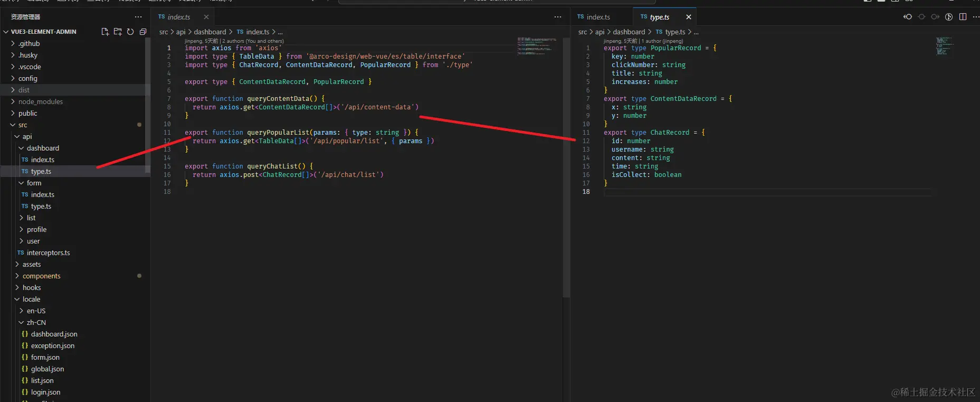
Task: Open previous revision of type.ts
Action: [x=908, y=17]
